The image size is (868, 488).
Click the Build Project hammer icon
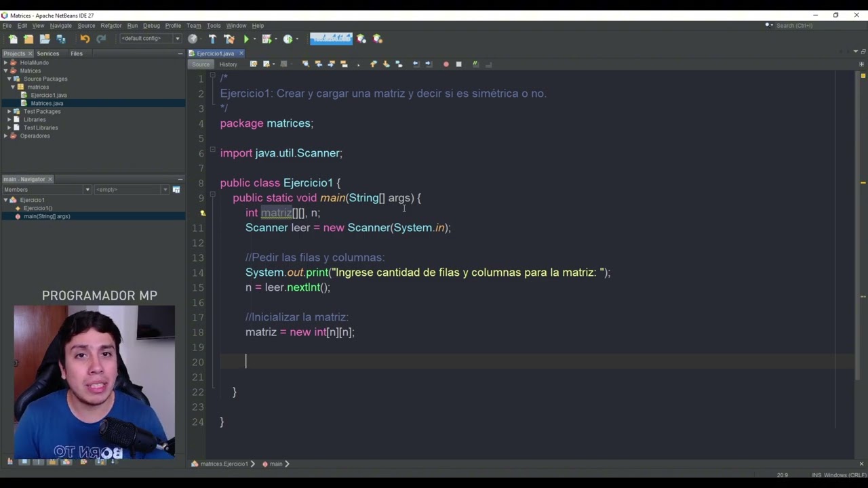[x=212, y=39]
